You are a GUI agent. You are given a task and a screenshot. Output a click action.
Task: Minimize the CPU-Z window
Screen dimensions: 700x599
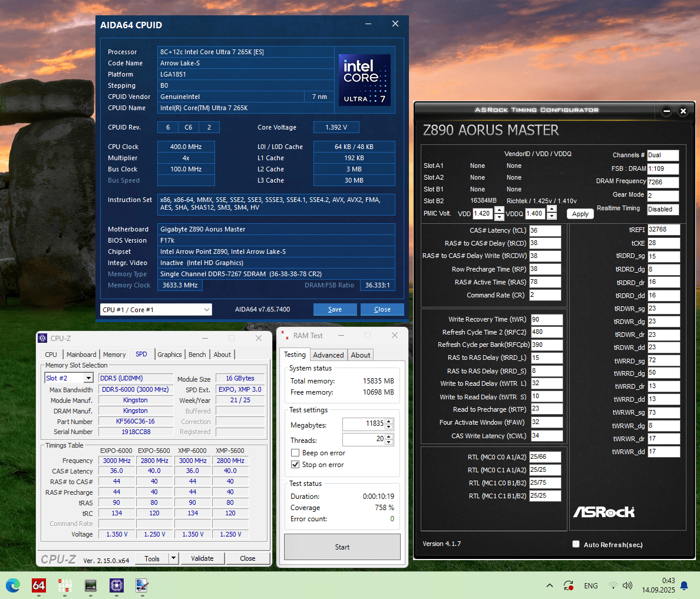(205, 338)
